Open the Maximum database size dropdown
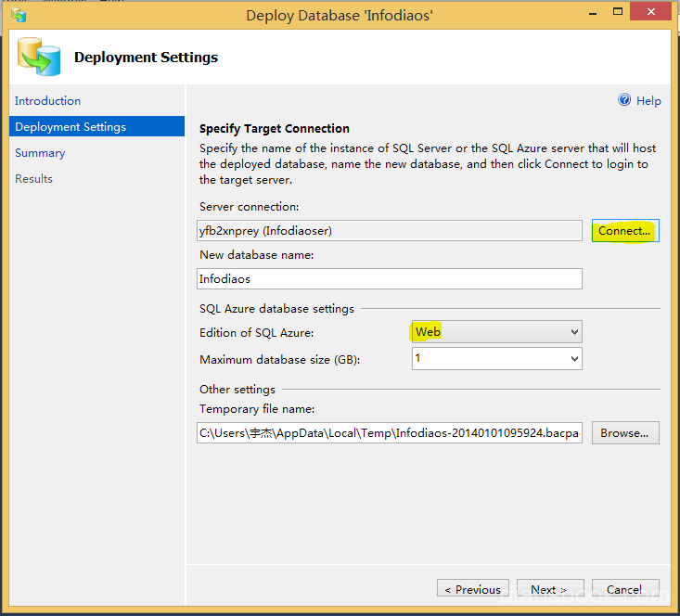 496,359
